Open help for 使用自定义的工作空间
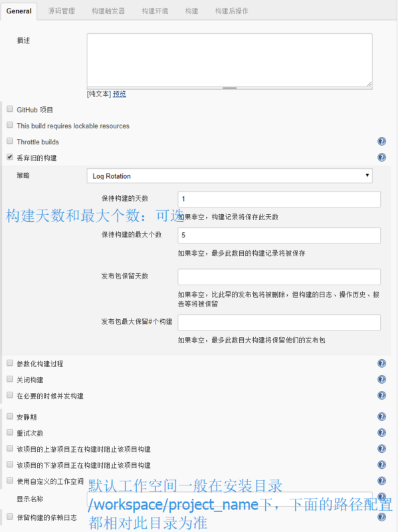This screenshot has width=402, height=532. tap(381, 481)
